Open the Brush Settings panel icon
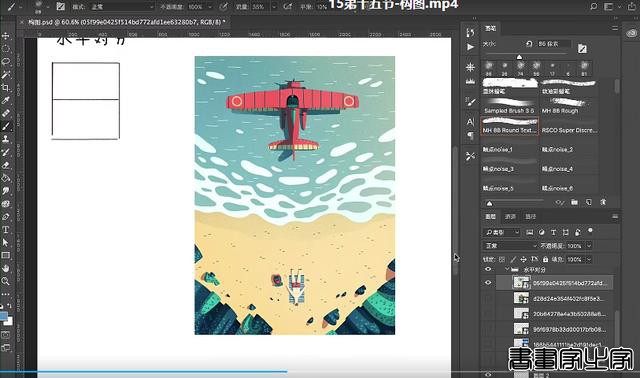 [470, 102]
